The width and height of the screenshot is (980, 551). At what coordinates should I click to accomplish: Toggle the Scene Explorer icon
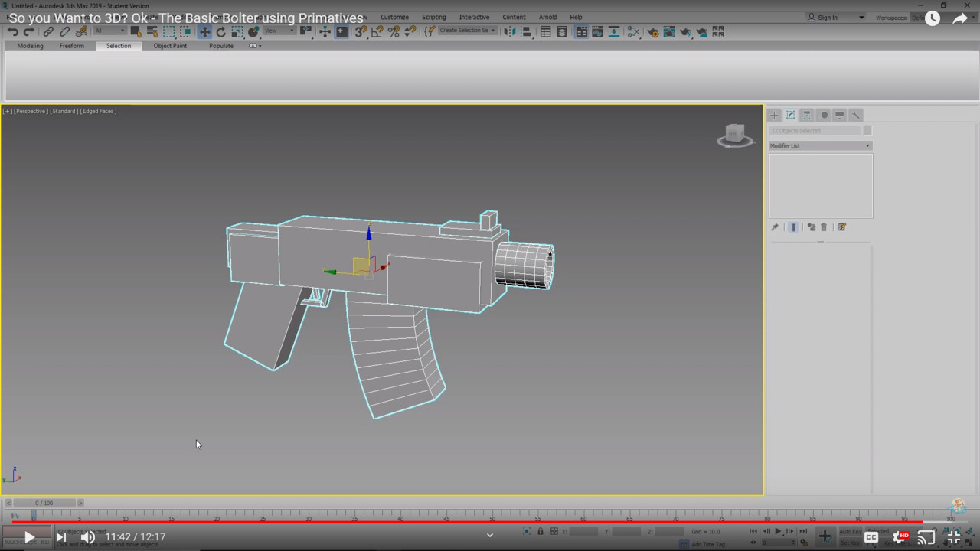(545, 31)
